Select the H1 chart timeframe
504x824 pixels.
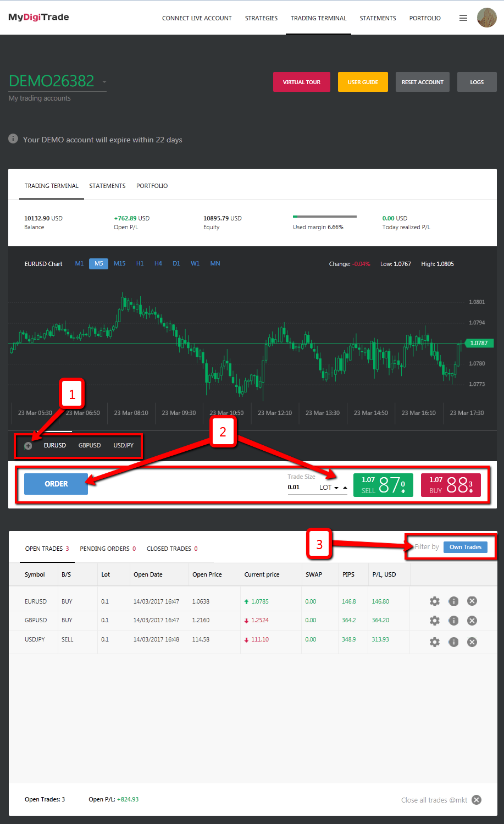pos(140,264)
